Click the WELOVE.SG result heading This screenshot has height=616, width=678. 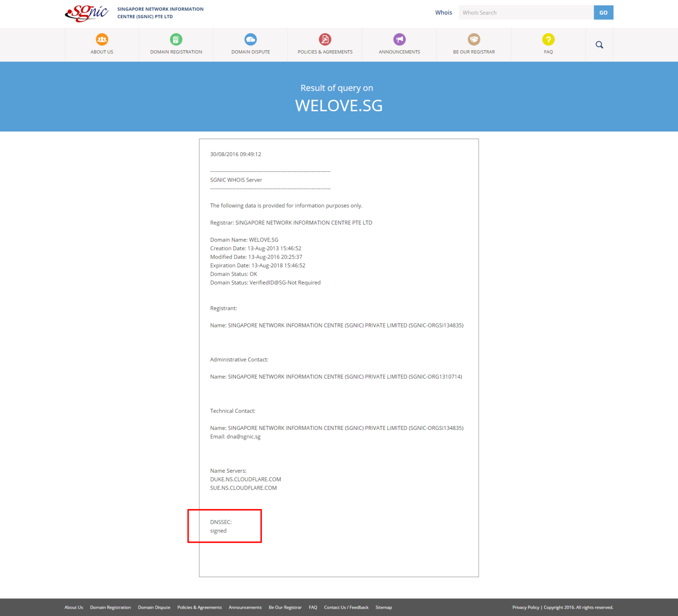point(339,105)
